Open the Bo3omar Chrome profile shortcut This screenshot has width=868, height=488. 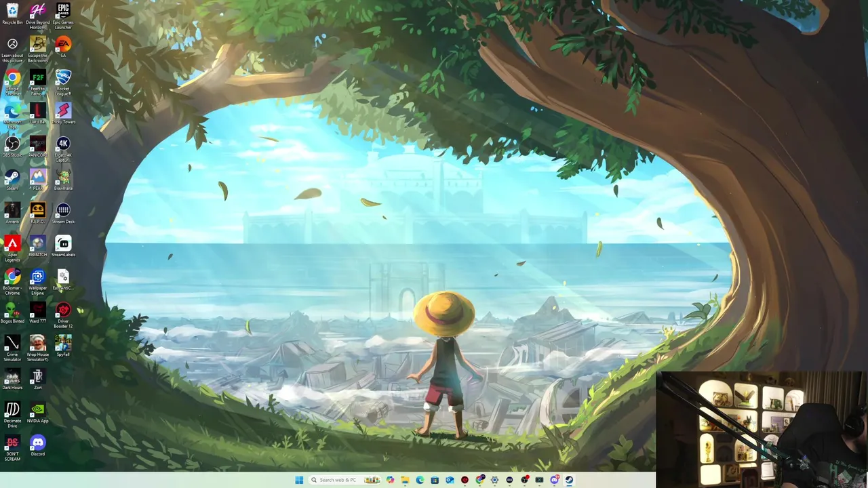point(12,281)
